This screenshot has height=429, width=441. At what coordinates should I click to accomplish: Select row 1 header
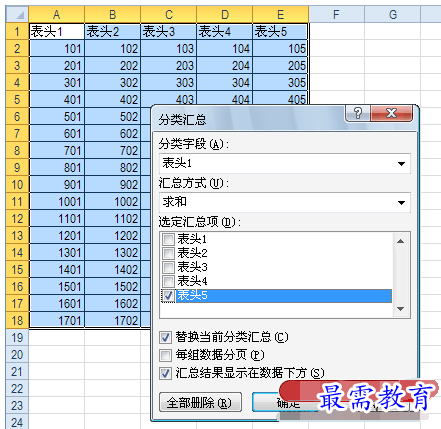pyautogui.click(x=17, y=32)
